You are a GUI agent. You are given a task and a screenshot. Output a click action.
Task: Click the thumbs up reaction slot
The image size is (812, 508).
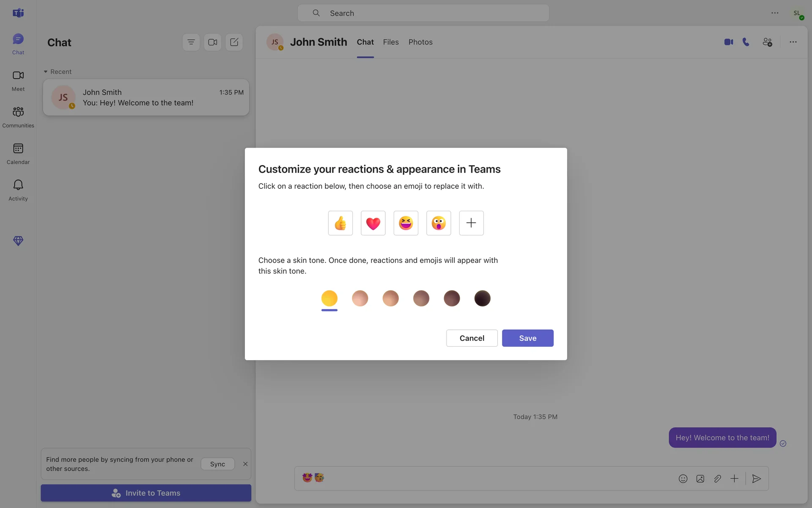coord(340,223)
